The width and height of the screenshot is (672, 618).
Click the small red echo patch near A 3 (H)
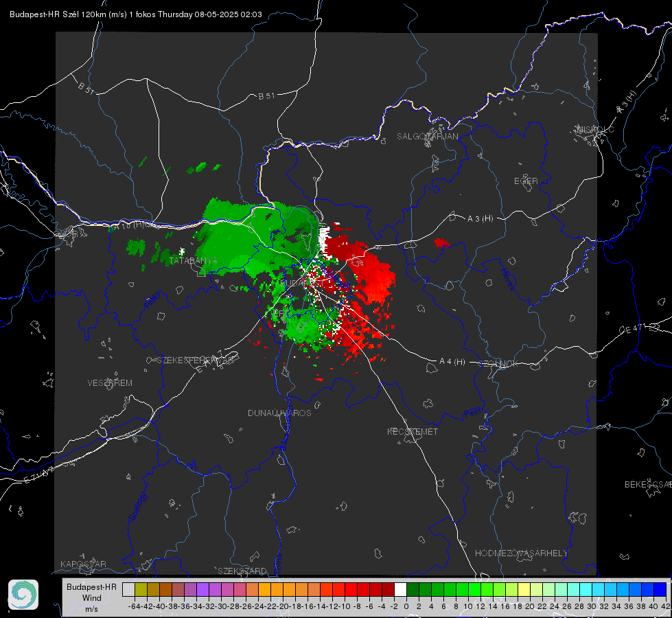pos(441,243)
